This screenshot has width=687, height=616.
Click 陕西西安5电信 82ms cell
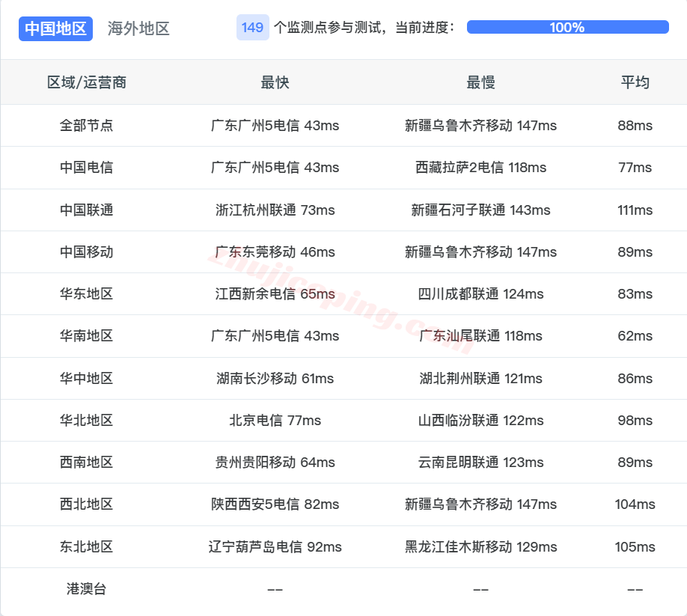(275, 504)
